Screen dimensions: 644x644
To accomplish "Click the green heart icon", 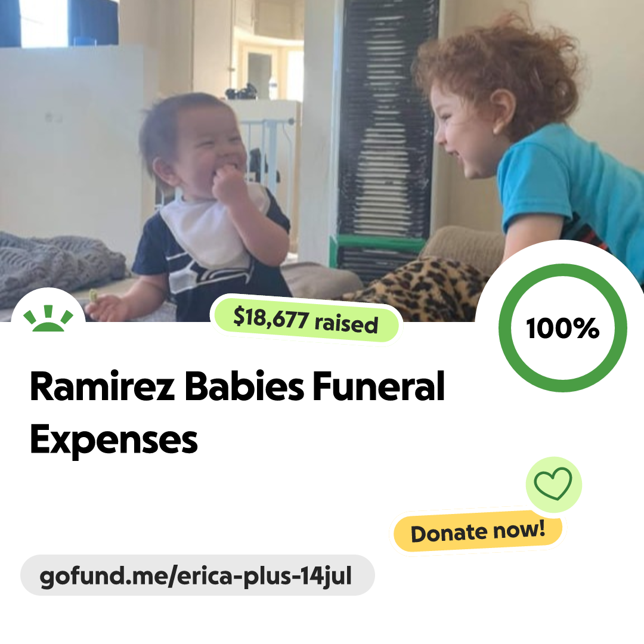I will [553, 484].
